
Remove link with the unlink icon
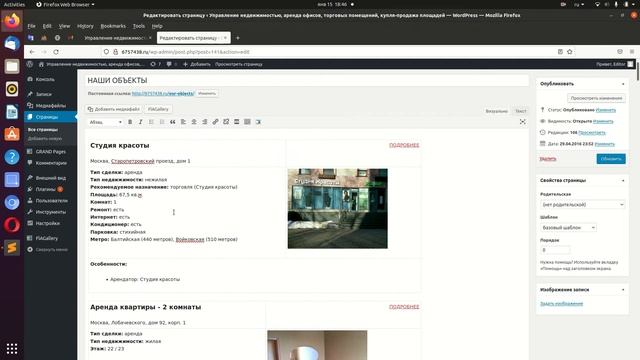click(x=226, y=122)
